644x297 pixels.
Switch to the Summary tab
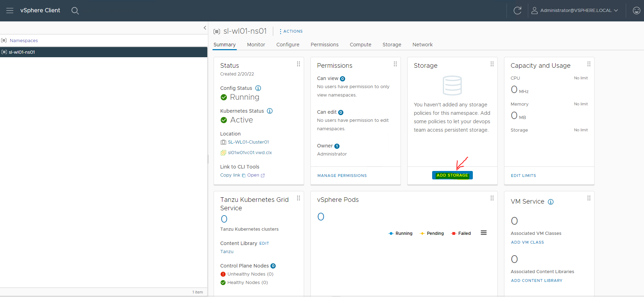point(224,45)
